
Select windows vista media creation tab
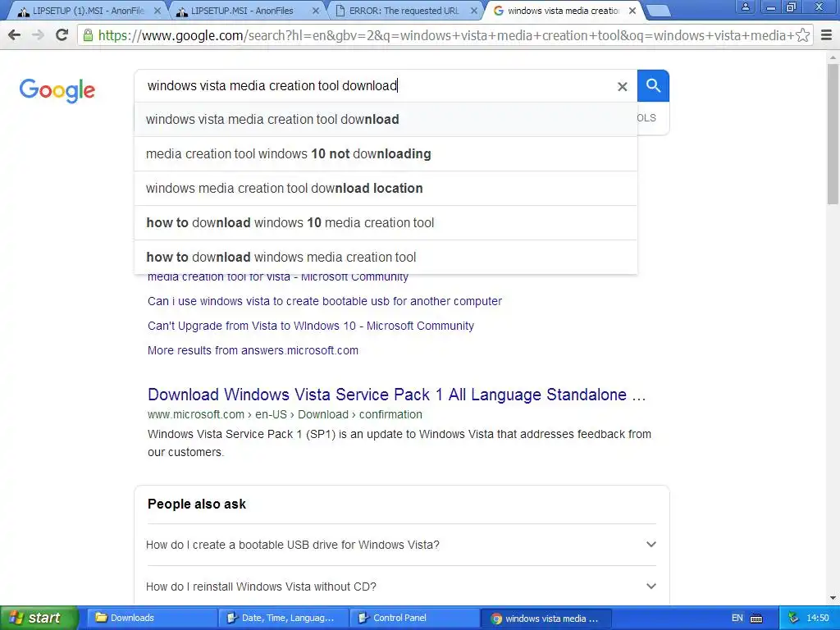click(x=563, y=11)
